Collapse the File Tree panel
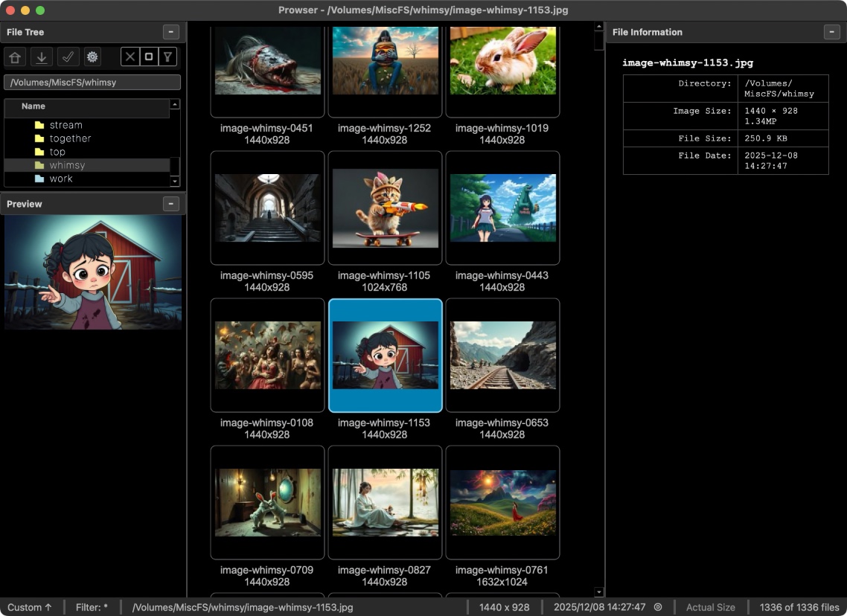The height and width of the screenshot is (616, 847). [x=170, y=32]
